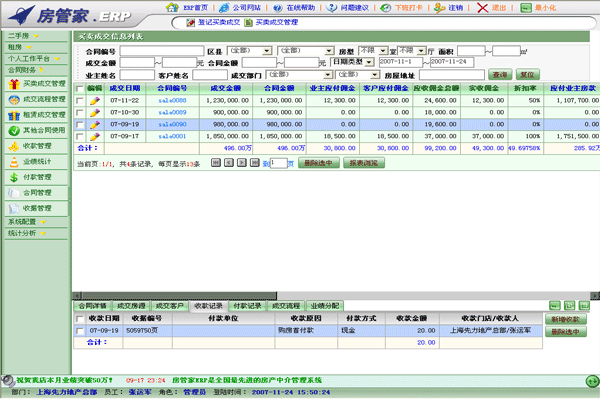Open 付款管理 in the left sidebar
This screenshot has height=400, width=600.
(x=38, y=176)
